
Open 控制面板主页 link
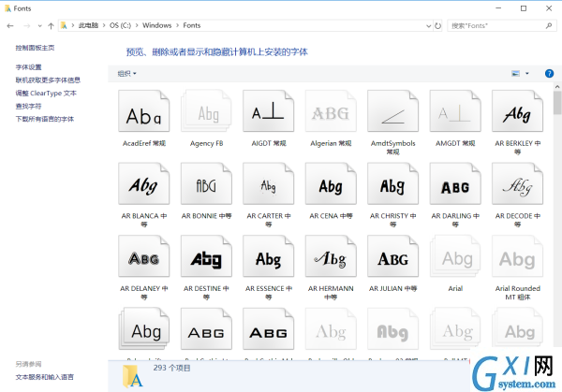pyautogui.click(x=35, y=48)
